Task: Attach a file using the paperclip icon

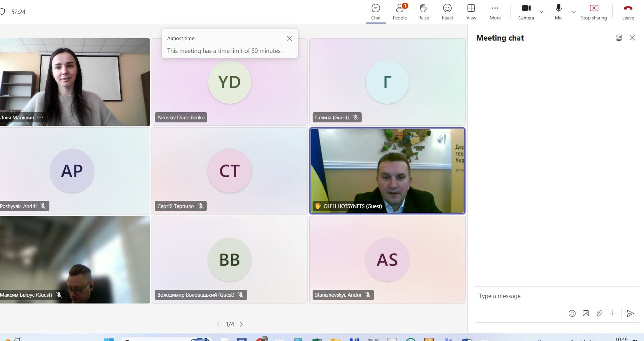Action: click(599, 313)
